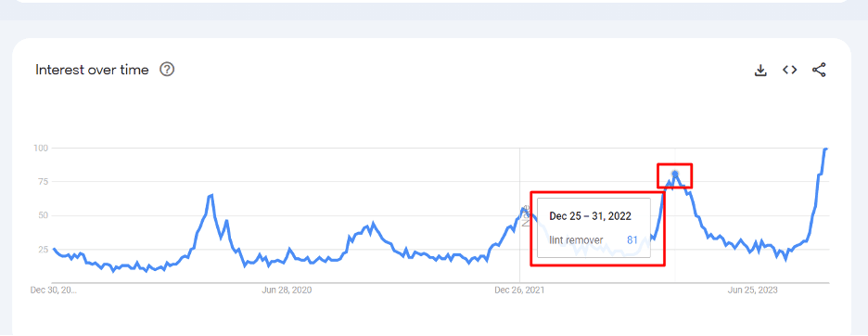Share the Interest over time chart
Image resolution: width=868 pixels, height=336 pixels.
[x=819, y=70]
